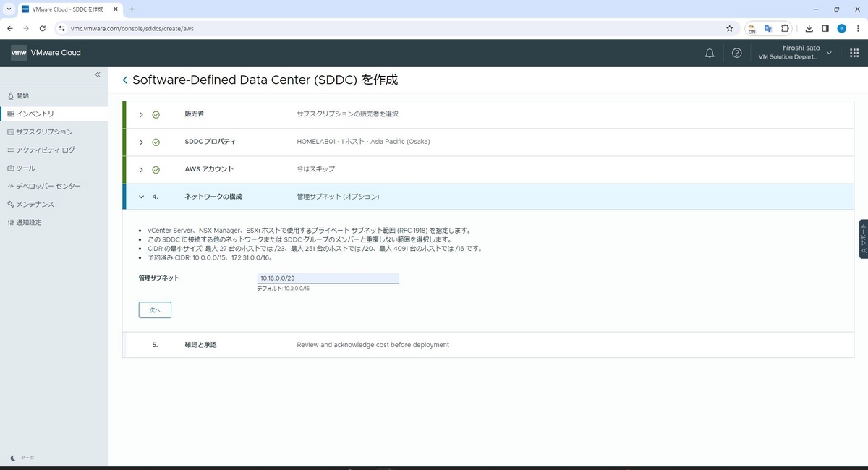Expand the SDDC プロパティ step
The width and height of the screenshot is (868, 470).
point(141,142)
